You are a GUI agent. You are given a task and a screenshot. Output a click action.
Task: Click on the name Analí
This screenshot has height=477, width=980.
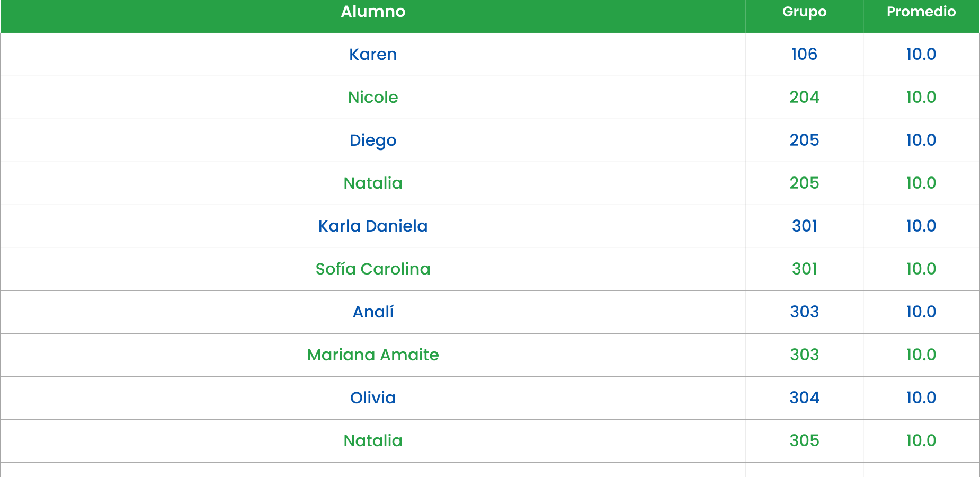point(373,312)
